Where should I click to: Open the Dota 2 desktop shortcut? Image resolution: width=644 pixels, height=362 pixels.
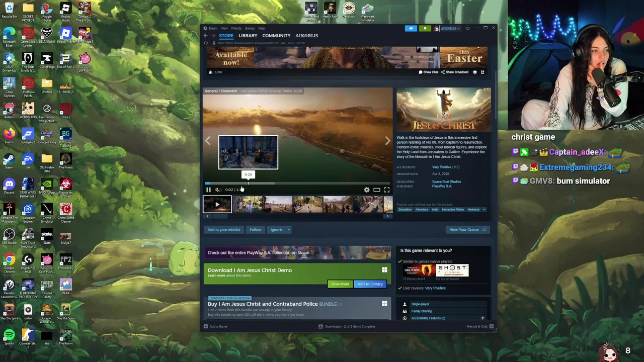pos(65,110)
